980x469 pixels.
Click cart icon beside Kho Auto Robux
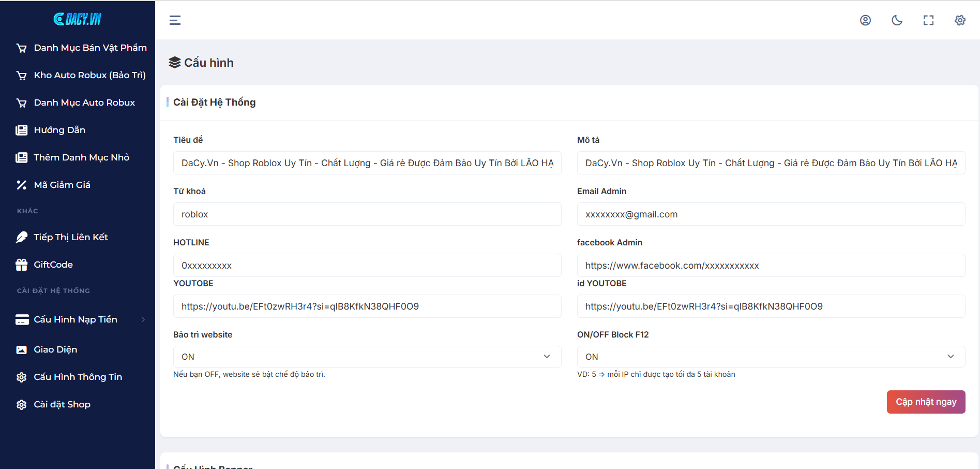coord(22,76)
